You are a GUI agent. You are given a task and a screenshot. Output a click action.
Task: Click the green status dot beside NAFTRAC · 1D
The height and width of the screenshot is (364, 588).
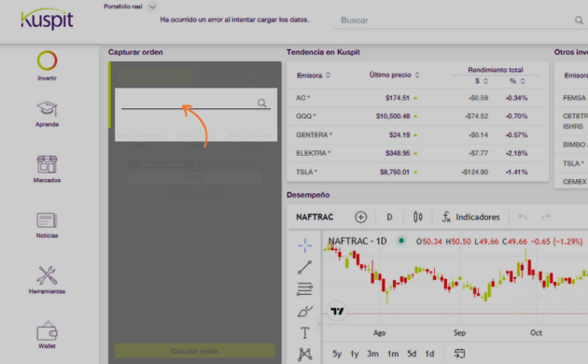[401, 241]
